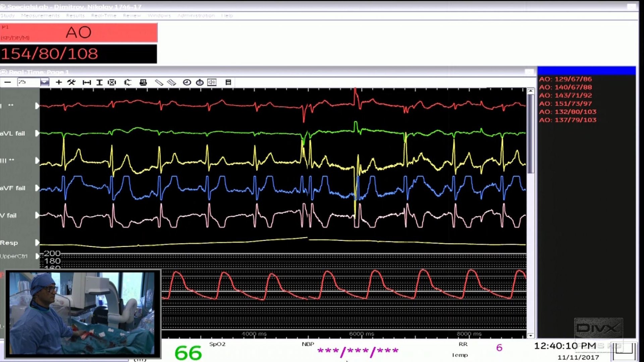This screenshot has height=362, width=644.
Task: Click the operator camera video thumbnail
Action: 82,313
